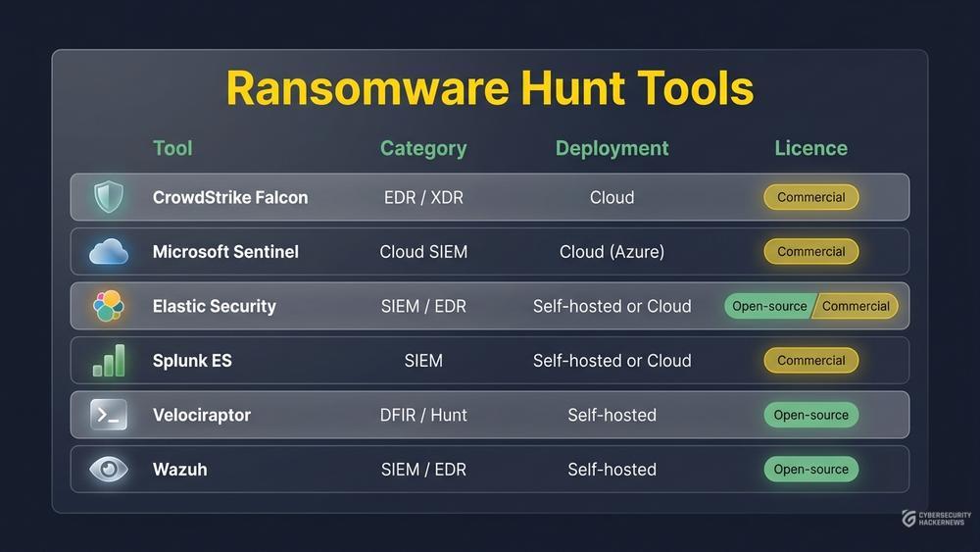Screen dimensions: 980x552
Task: Click Splunk's Self-hosted or Cloud cell
Action: pos(612,361)
